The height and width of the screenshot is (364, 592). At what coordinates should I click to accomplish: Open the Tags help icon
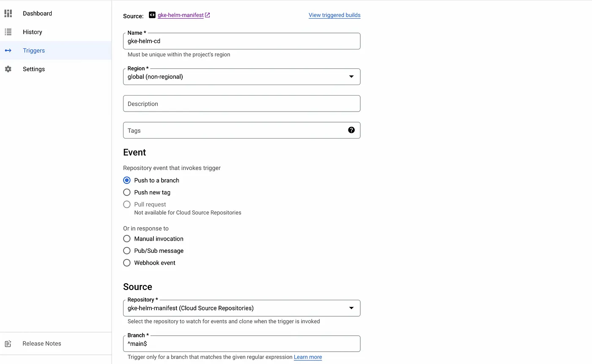(x=351, y=130)
